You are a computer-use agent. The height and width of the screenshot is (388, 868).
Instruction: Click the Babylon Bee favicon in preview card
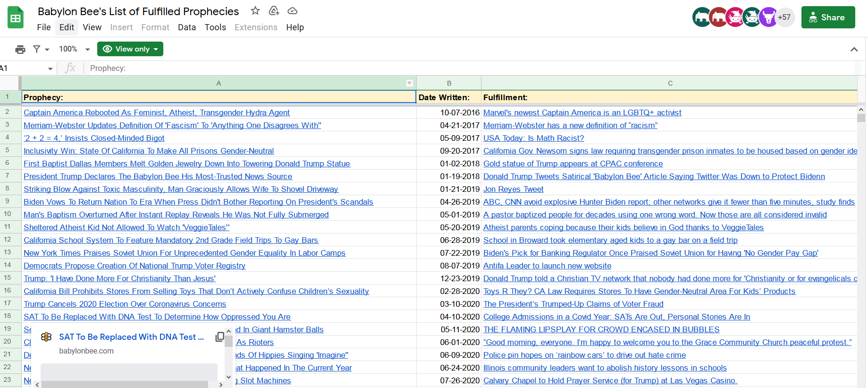[x=46, y=337]
